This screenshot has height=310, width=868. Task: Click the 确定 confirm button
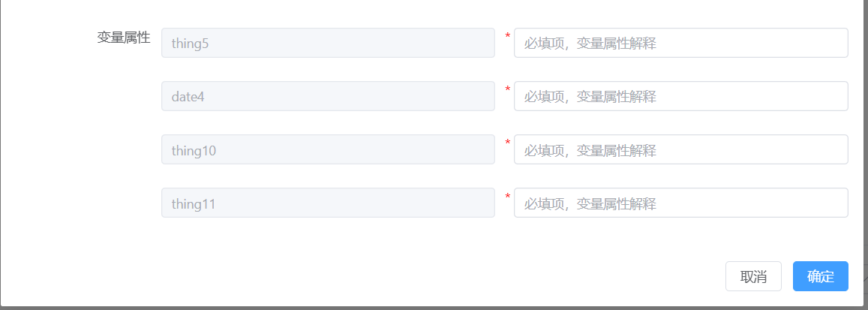point(821,276)
